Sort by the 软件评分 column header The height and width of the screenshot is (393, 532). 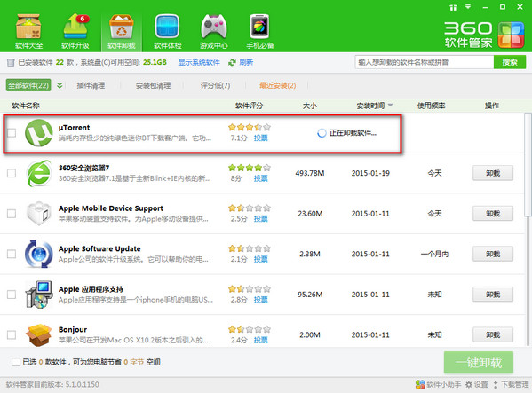tap(249, 106)
